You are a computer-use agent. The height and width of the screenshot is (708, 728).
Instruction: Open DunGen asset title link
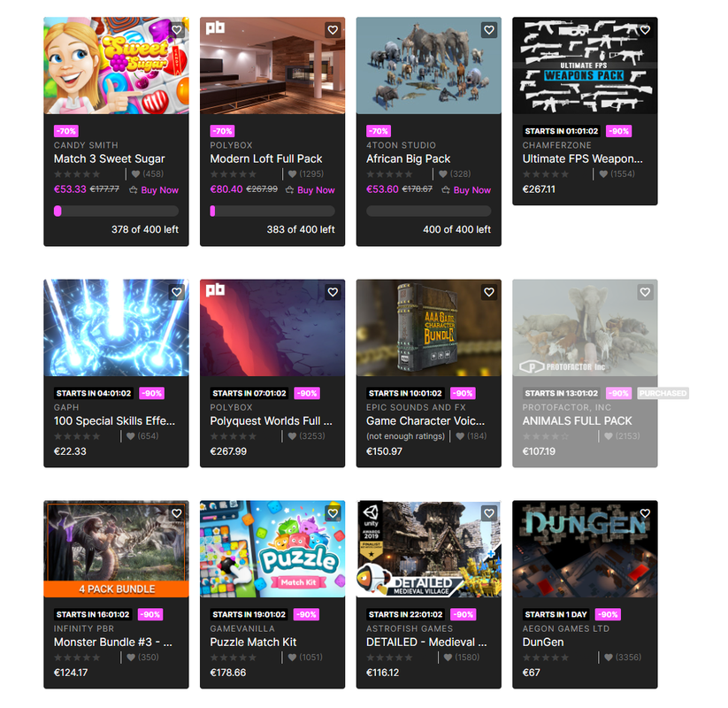click(x=543, y=642)
